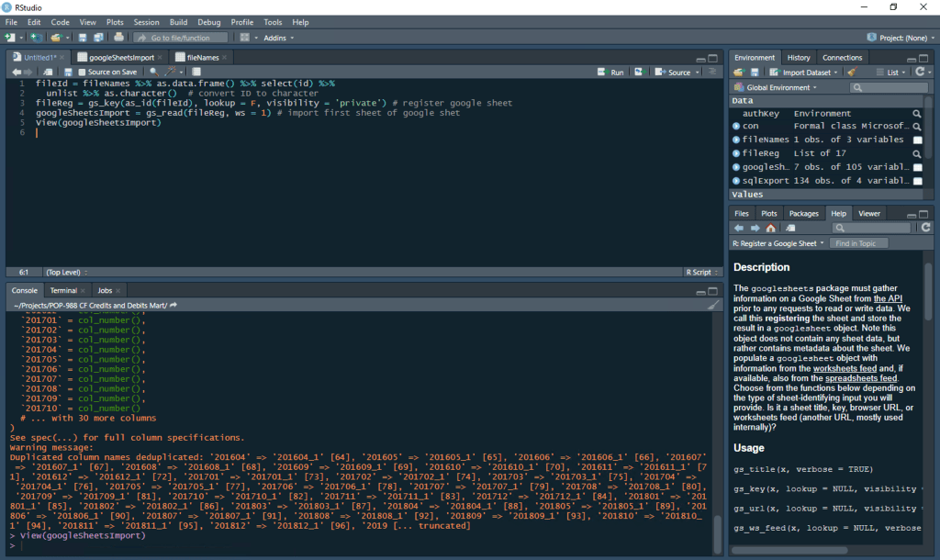Click the Help pane home icon
The height and width of the screenshot is (560, 940).
coord(770,228)
